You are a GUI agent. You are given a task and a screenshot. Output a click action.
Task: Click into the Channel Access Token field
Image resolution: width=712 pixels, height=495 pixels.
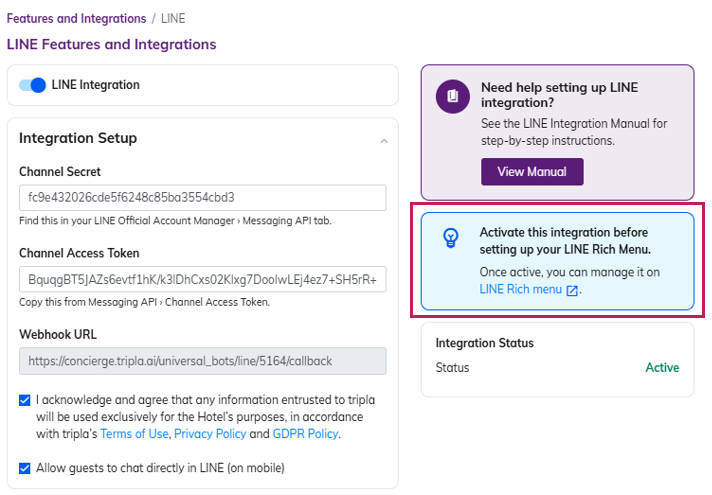pyautogui.click(x=202, y=279)
